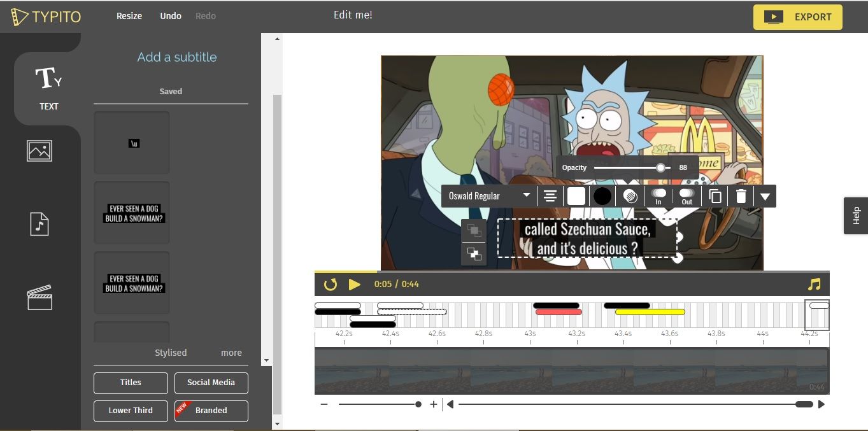Delete the selected text with trash icon
The height and width of the screenshot is (431, 868).
click(x=741, y=196)
